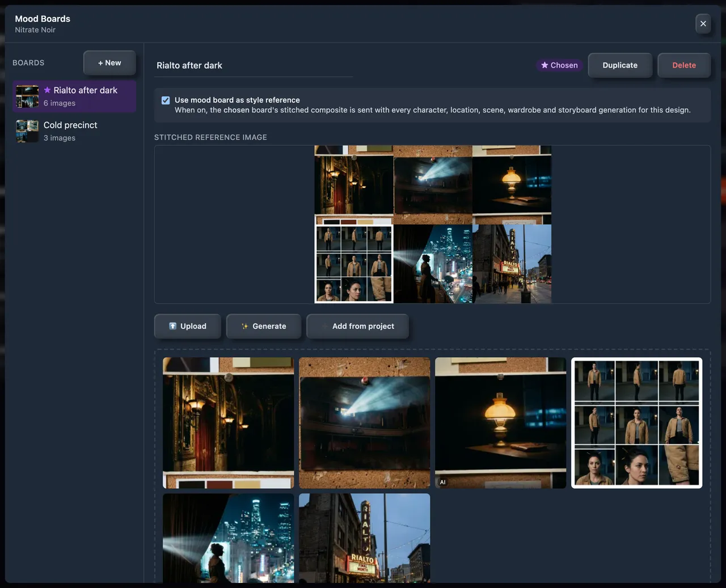Click the BOARDS sidebar heading
Image resolution: width=726 pixels, height=588 pixels.
coord(28,63)
